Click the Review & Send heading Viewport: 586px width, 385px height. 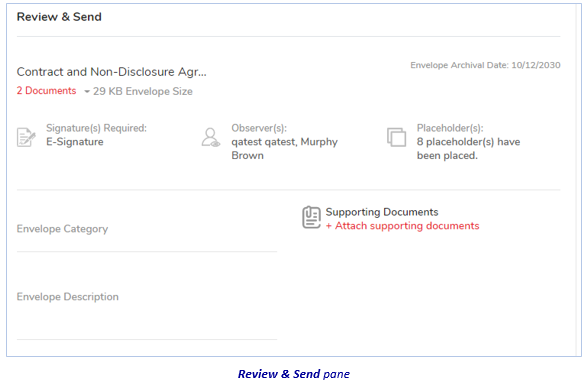pyautogui.click(x=59, y=17)
